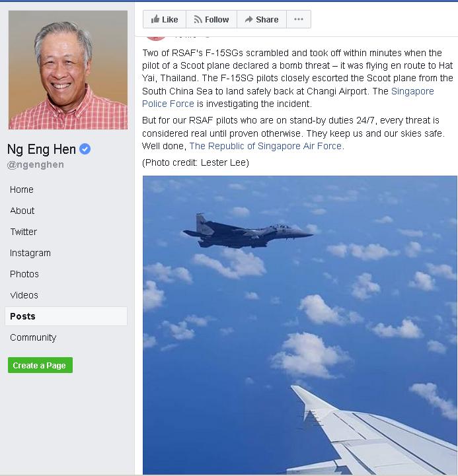Open the Home section
458x476 pixels.
point(22,189)
